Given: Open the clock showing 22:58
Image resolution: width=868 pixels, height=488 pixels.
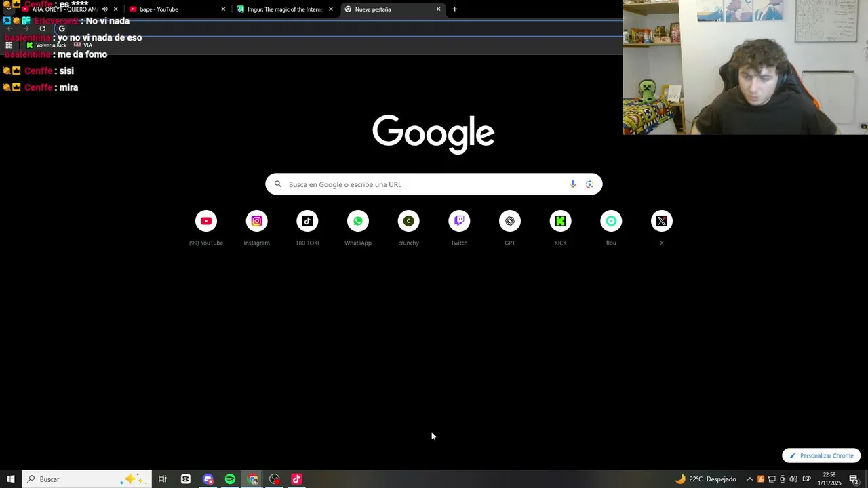Looking at the screenshot, I should pyautogui.click(x=829, y=479).
